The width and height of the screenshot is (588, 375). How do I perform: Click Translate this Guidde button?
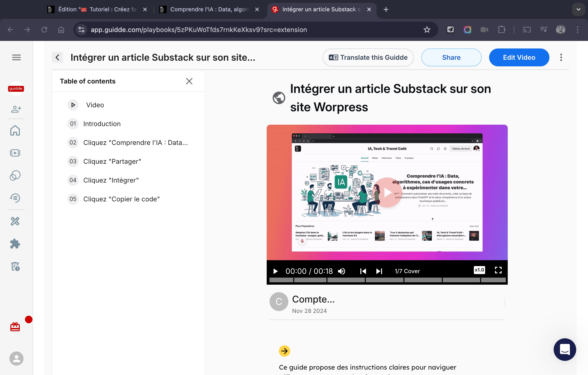click(368, 57)
